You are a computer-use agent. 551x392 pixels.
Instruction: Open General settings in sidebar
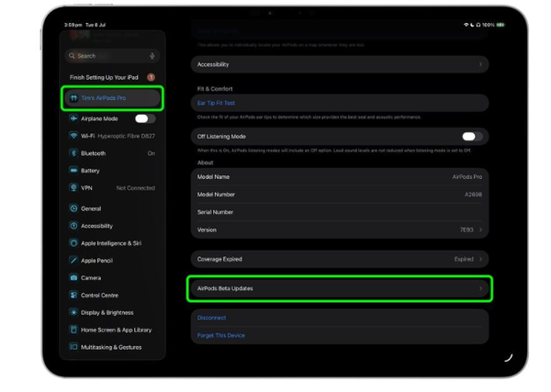(112, 208)
